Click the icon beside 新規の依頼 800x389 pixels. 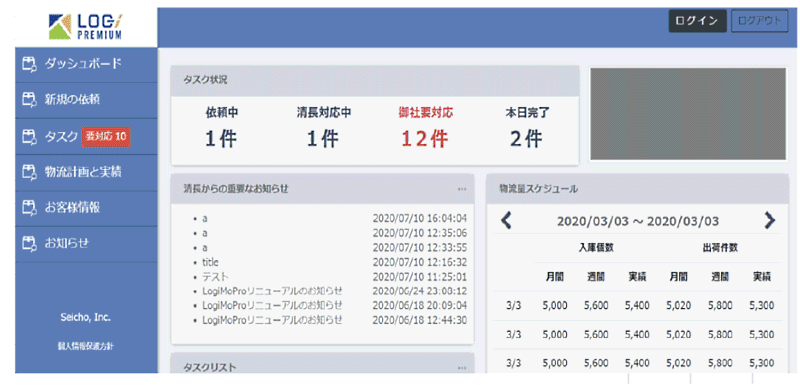[x=30, y=100]
